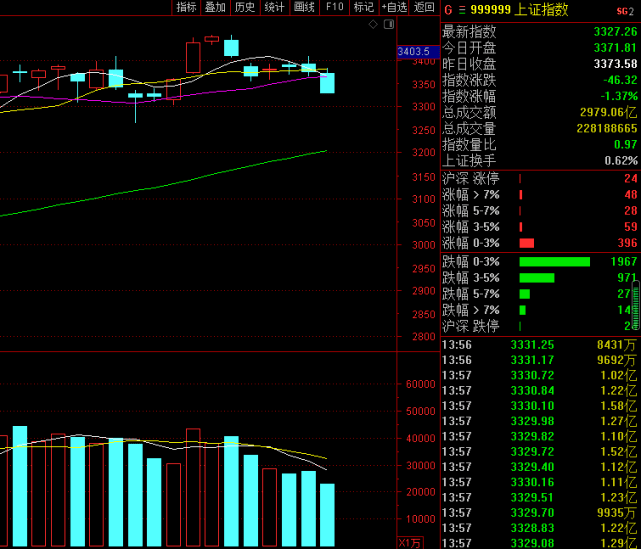Open F10 company information
The width and height of the screenshot is (641, 549).
334,7
